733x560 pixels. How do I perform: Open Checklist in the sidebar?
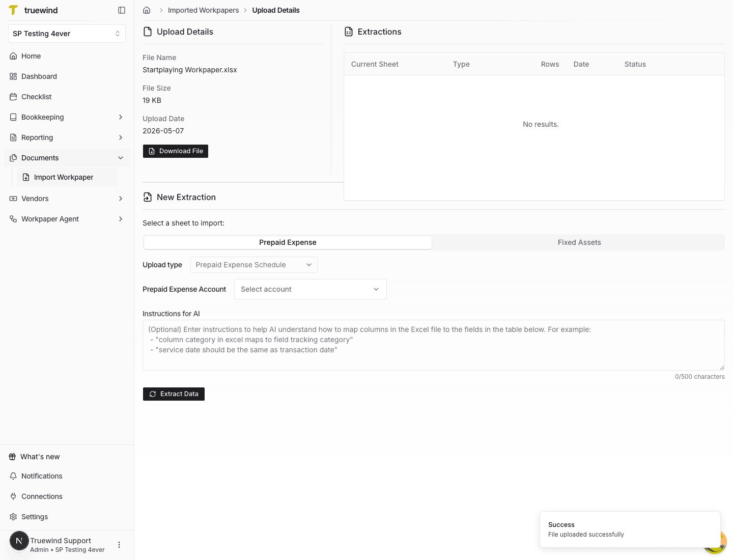coord(67,97)
